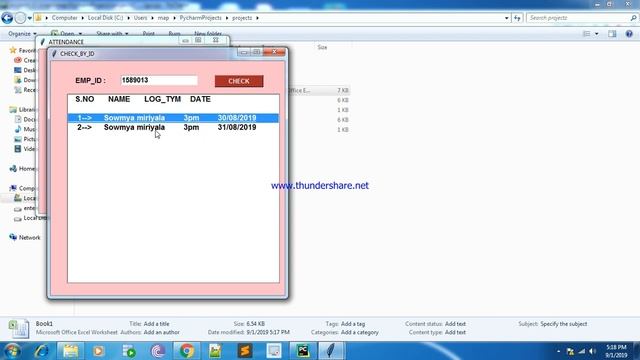Open Google Chrome from the taskbar
The image size is (640, 360).
point(187,351)
